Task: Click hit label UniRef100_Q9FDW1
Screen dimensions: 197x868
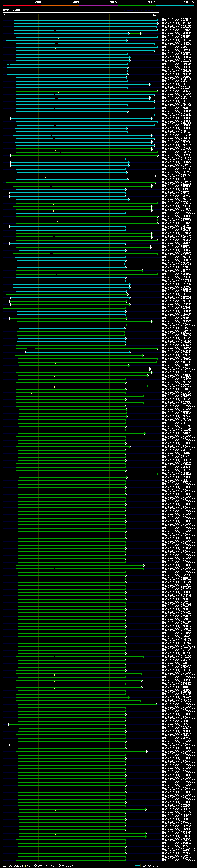Action: (177, 33)
